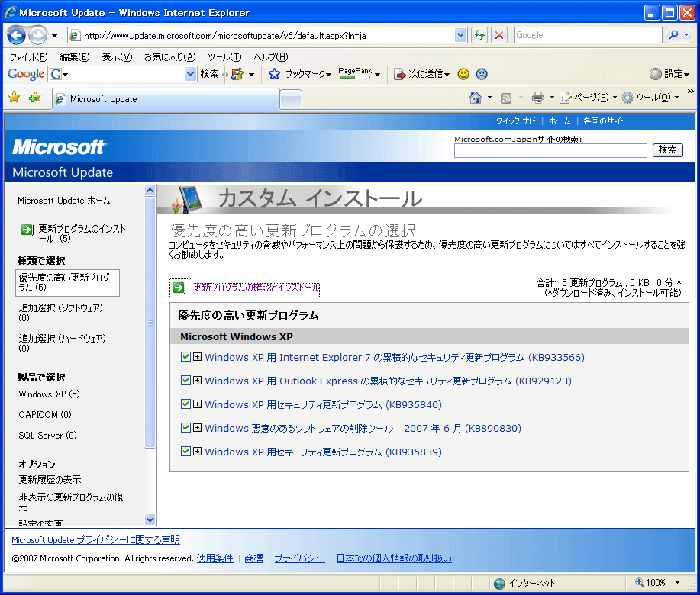Click the 次に送信 send-to icon
This screenshot has width=700, height=595.
[x=399, y=74]
